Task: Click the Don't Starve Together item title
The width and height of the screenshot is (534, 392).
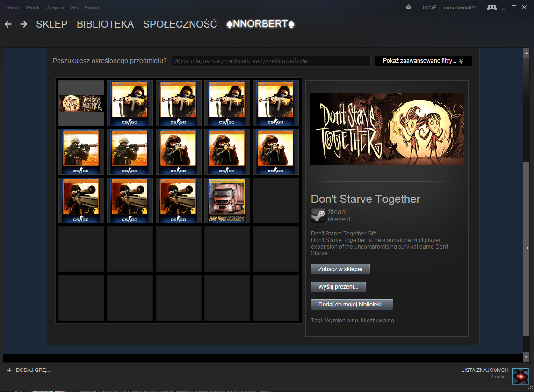Action: [x=365, y=199]
